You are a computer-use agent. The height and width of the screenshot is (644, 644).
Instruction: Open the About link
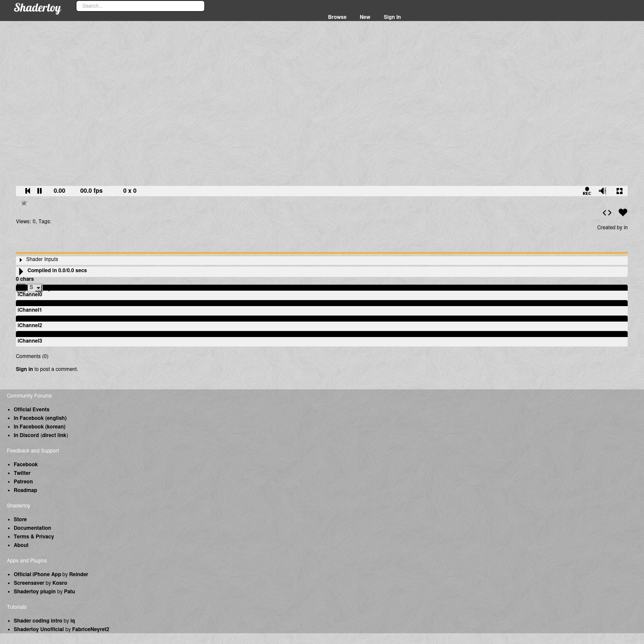(21, 545)
